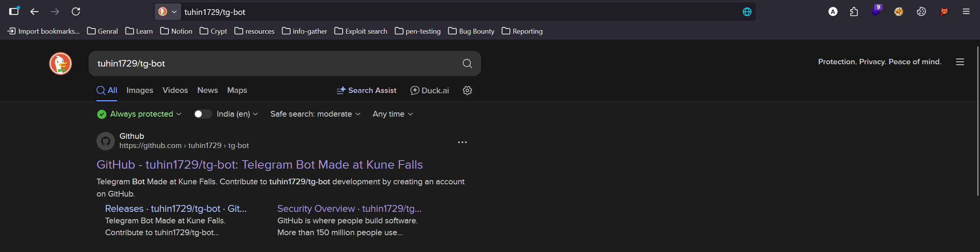Open the three-dot menu for the GitHub result
Image resolution: width=980 pixels, height=252 pixels.
[462, 142]
